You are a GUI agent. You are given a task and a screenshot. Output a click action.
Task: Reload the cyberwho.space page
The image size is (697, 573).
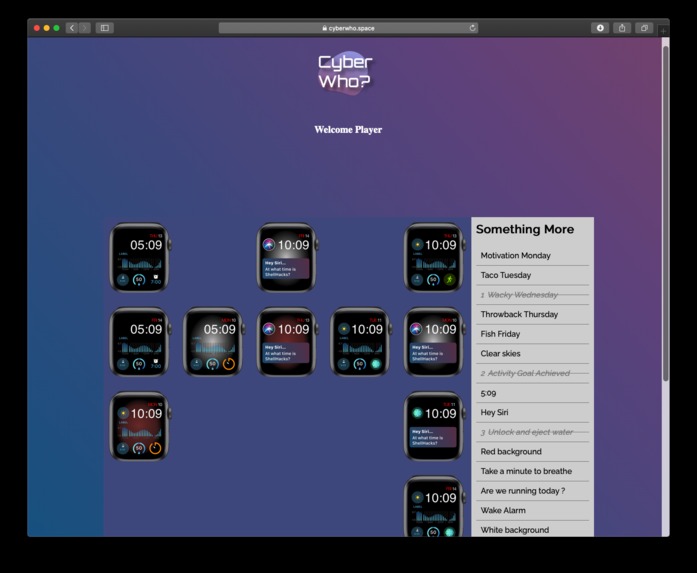pos(472,28)
